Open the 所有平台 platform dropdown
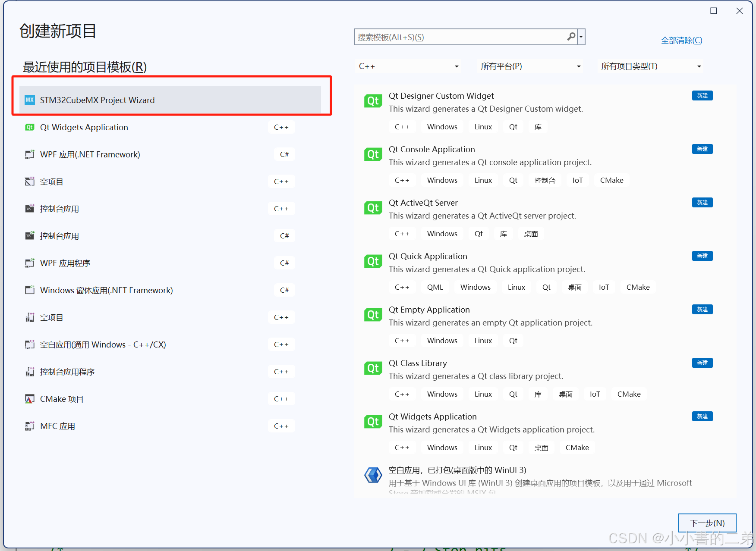756x551 pixels. coord(578,66)
